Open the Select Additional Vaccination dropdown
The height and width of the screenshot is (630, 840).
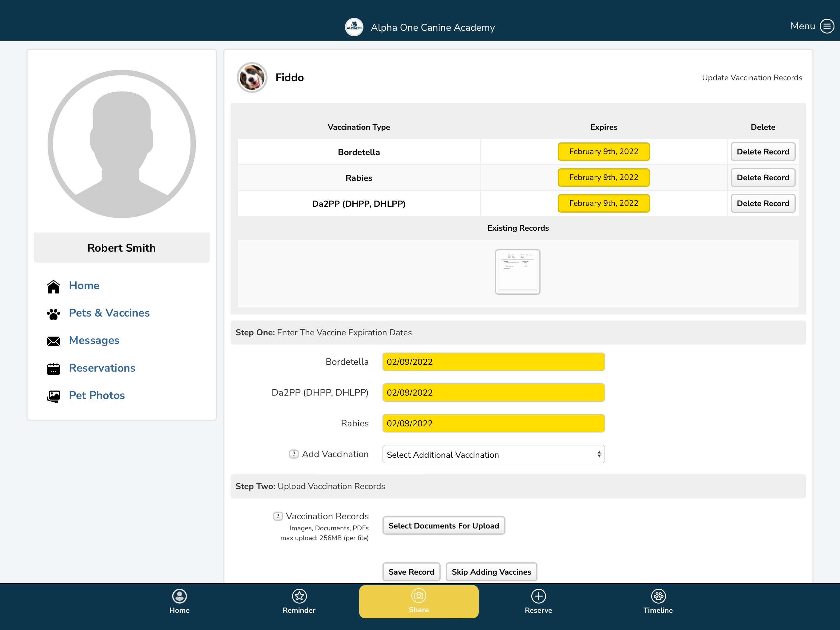click(x=493, y=454)
